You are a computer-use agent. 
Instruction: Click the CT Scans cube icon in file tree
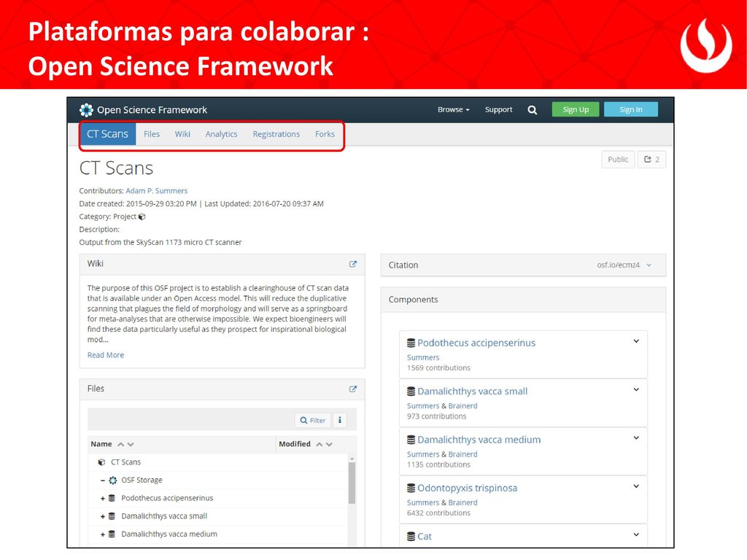pyautogui.click(x=101, y=462)
